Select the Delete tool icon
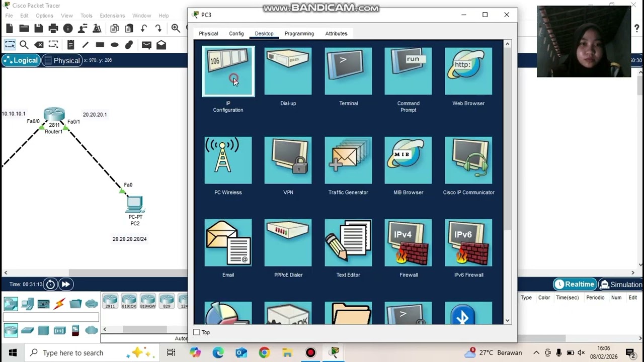Image resolution: width=644 pixels, height=362 pixels. pos(39,45)
